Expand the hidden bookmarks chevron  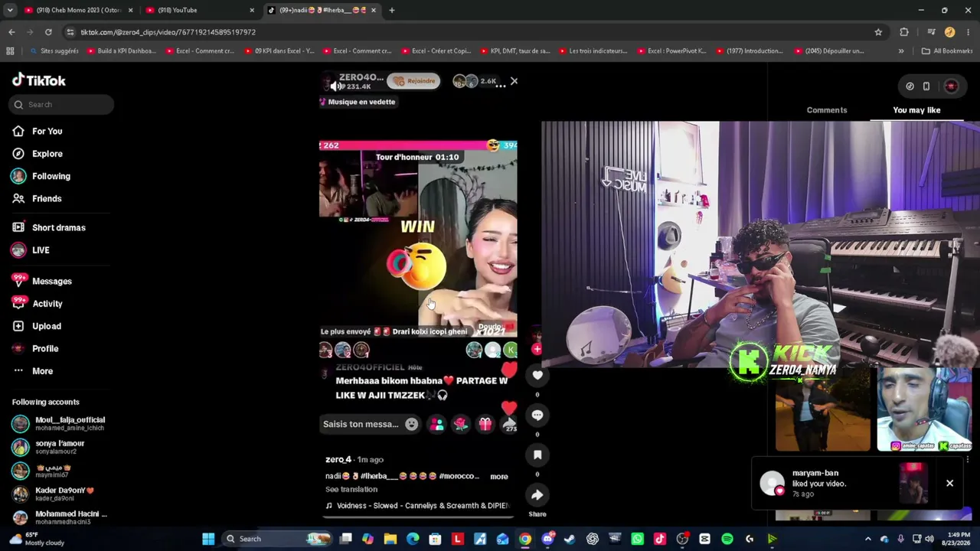901,51
